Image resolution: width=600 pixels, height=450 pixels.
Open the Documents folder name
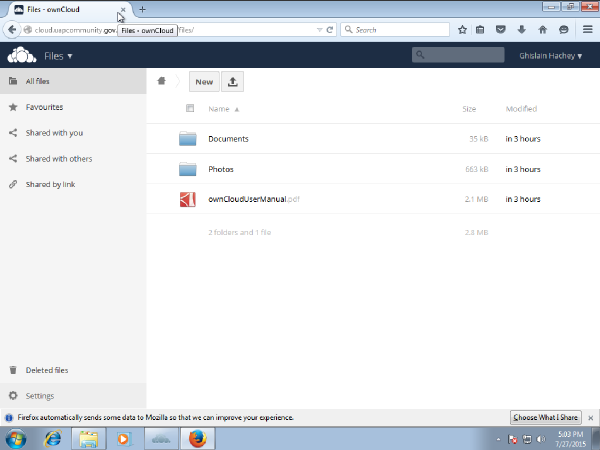(228, 139)
